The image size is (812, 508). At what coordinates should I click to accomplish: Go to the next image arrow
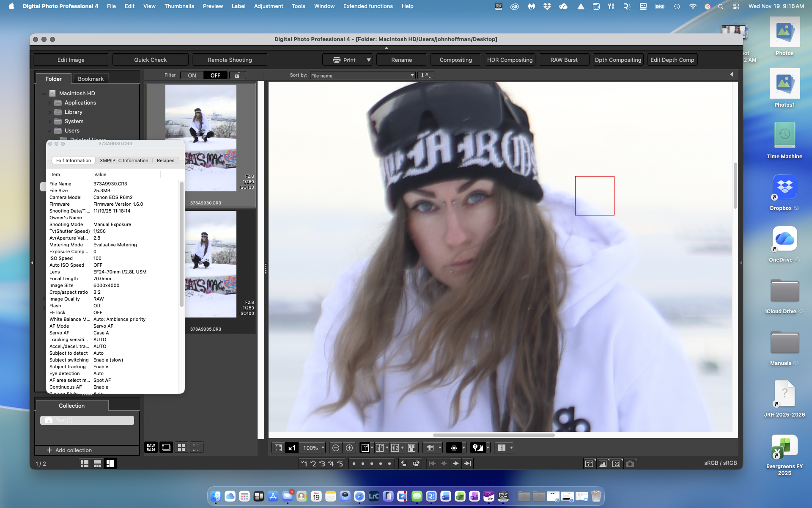click(455, 464)
